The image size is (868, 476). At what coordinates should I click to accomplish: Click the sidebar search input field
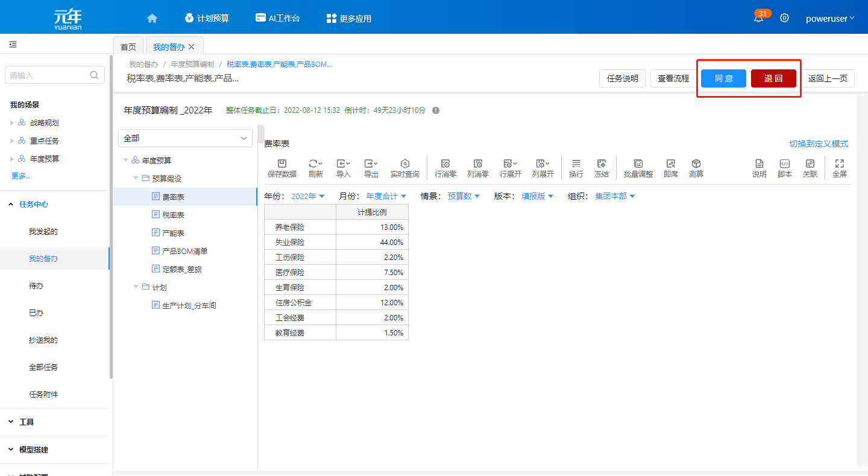[x=48, y=75]
